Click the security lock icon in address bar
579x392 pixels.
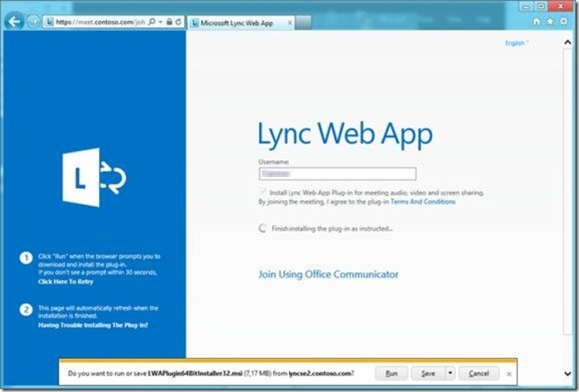pos(169,22)
